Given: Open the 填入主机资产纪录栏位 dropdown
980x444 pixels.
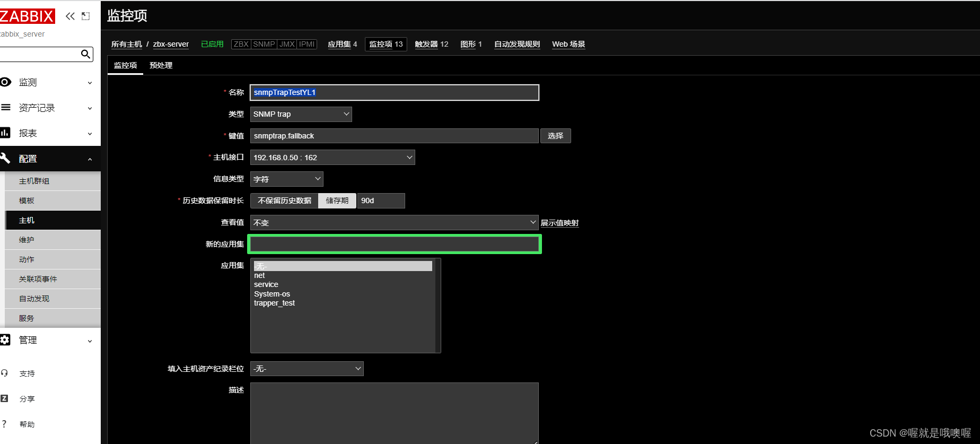Looking at the screenshot, I should point(307,369).
